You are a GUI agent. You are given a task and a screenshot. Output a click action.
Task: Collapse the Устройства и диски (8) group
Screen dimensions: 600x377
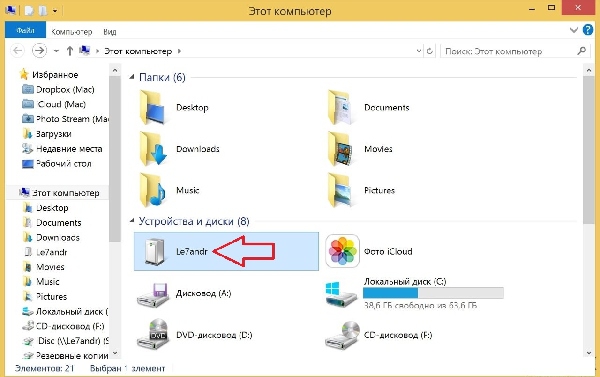132,221
